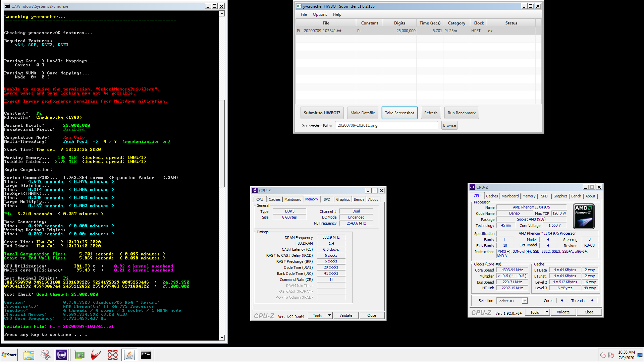
Task: Open the Bench tab in CPU-Z Memory window
Action: pos(359,199)
